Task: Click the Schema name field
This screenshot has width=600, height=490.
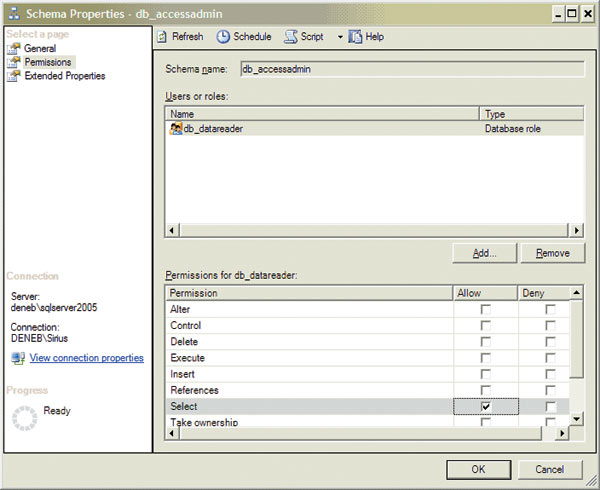Action: click(x=412, y=69)
